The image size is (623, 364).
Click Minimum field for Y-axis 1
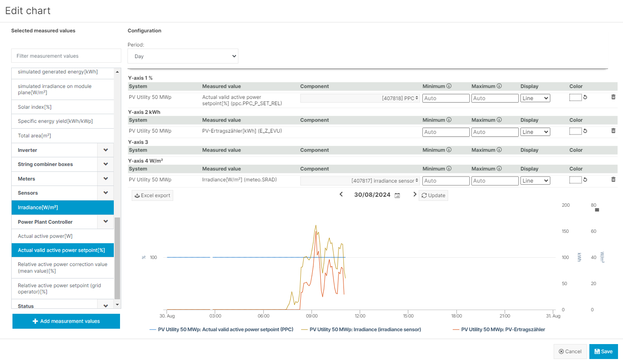coord(446,98)
